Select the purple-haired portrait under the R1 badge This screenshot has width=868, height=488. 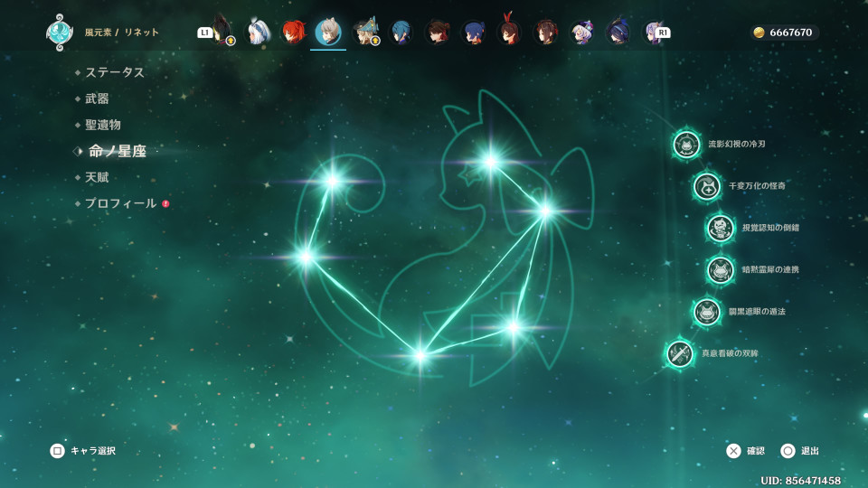(x=652, y=33)
